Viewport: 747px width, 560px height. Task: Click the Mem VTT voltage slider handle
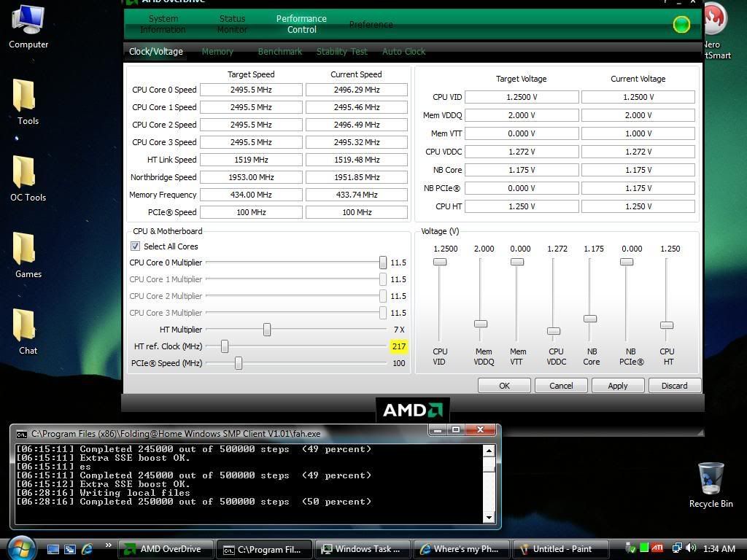[517, 262]
